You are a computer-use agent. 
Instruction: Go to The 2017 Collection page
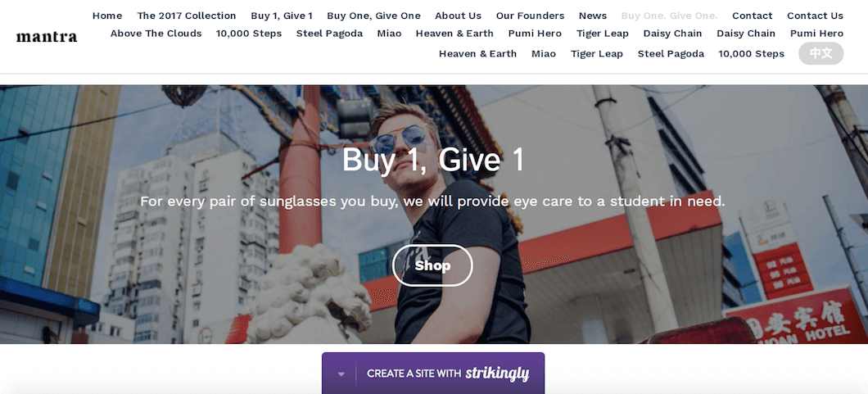187,16
